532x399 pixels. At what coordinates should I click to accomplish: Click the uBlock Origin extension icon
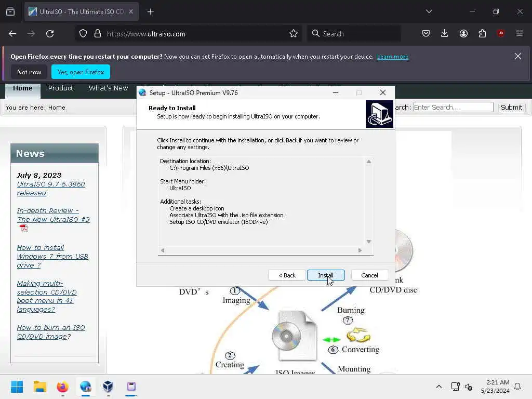click(501, 33)
